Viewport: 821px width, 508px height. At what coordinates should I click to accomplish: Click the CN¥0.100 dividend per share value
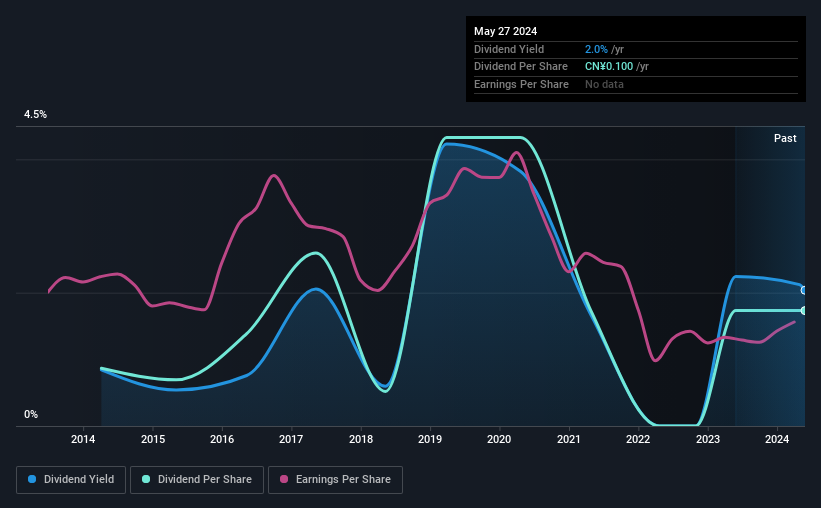click(609, 67)
